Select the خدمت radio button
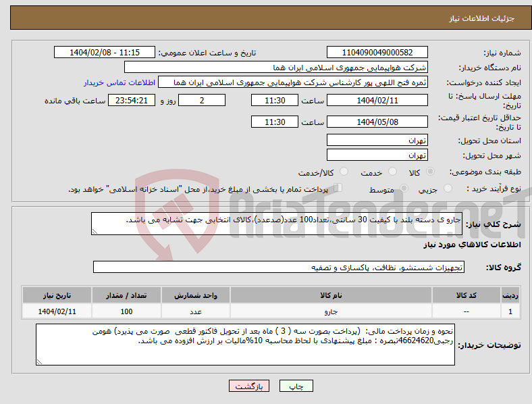The height and width of the screenshot is (404, 532). pos(392,172)
